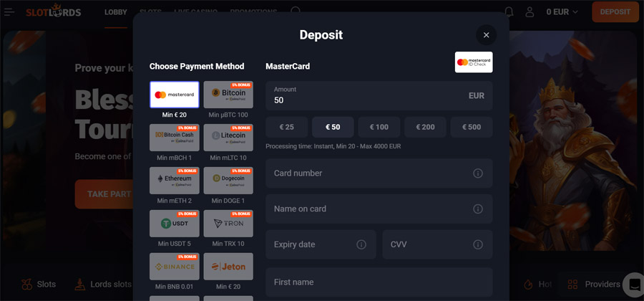Open the live chat support icon
Screen dimensions: 644x301
coord(634,285)
